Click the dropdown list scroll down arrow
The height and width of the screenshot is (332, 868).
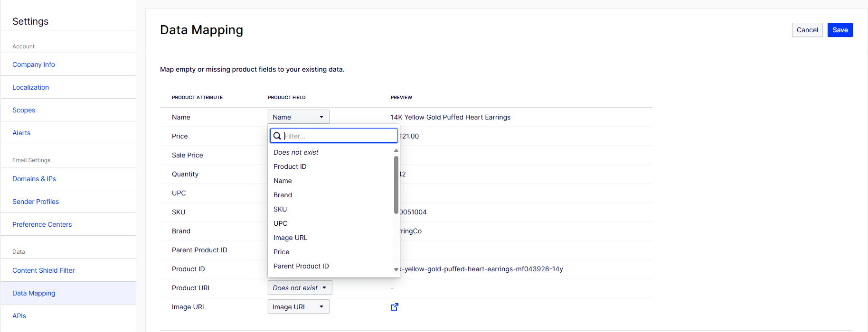[x=396, y=269]
